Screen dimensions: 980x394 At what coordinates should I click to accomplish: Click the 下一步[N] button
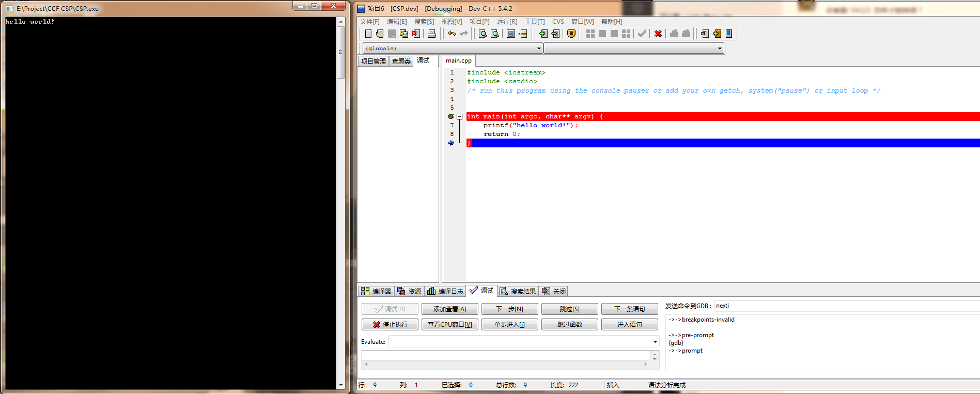pos(510,309)
